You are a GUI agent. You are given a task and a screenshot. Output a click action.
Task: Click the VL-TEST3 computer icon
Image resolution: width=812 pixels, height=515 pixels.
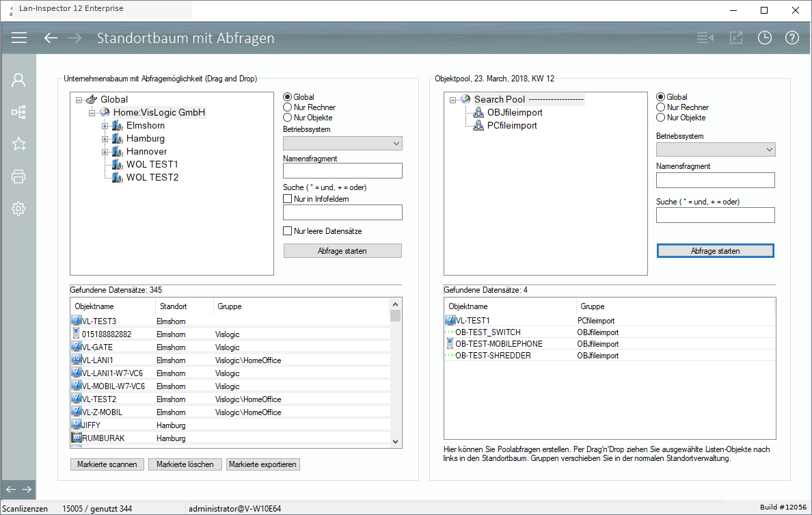[76, 321]
